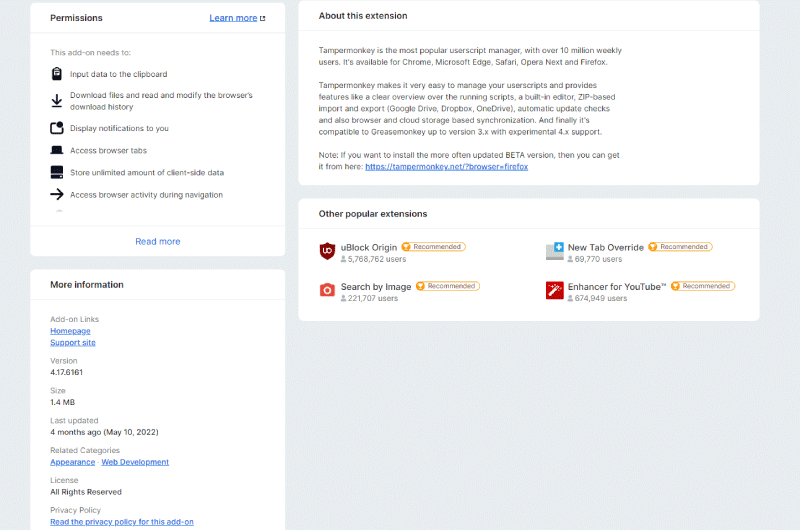Click the Recommended badge next to uBlock Origin
Viewport: 800px width, 530px height.
(x=434, y=247)
